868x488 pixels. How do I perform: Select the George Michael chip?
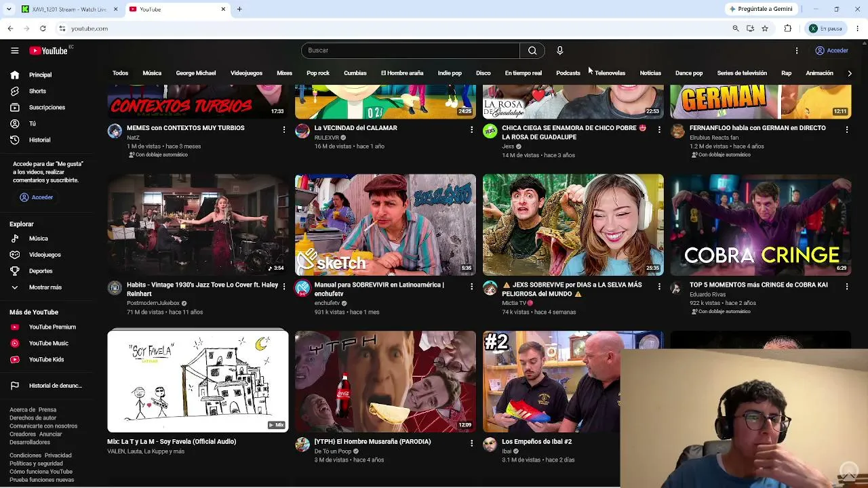pos(196,73)
